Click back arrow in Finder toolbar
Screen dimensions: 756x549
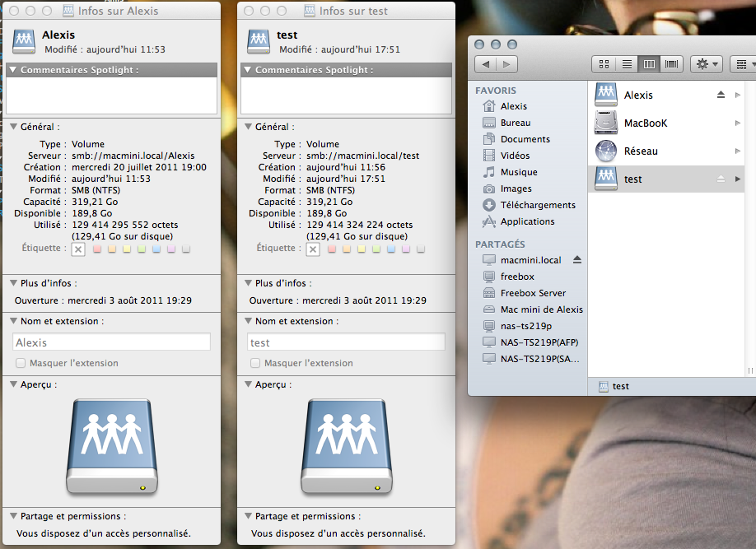click(x=486, y=64)
